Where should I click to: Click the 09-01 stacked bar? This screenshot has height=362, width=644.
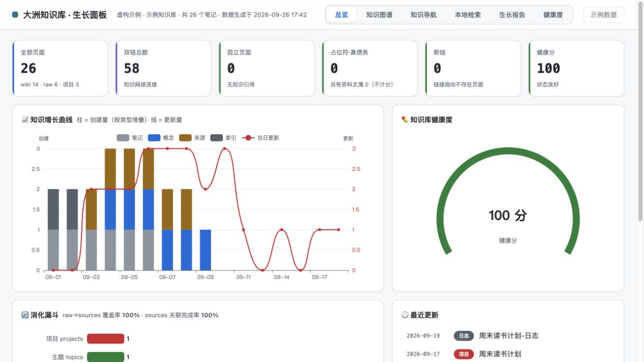[x=53, y=230]
